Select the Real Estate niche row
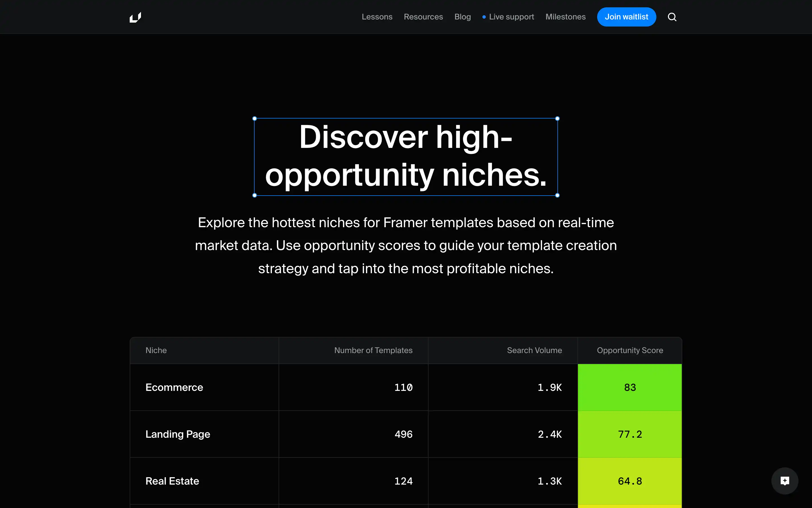 (406, 481)
